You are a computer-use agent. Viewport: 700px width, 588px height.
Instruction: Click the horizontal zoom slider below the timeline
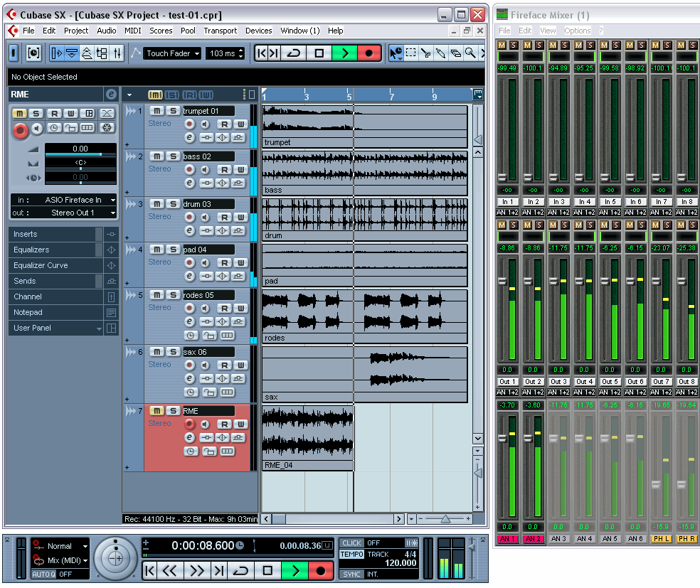pos(445,519)
